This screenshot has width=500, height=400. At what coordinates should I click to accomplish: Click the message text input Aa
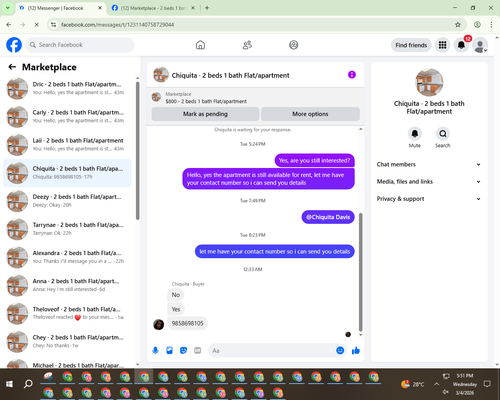(271, 351)
